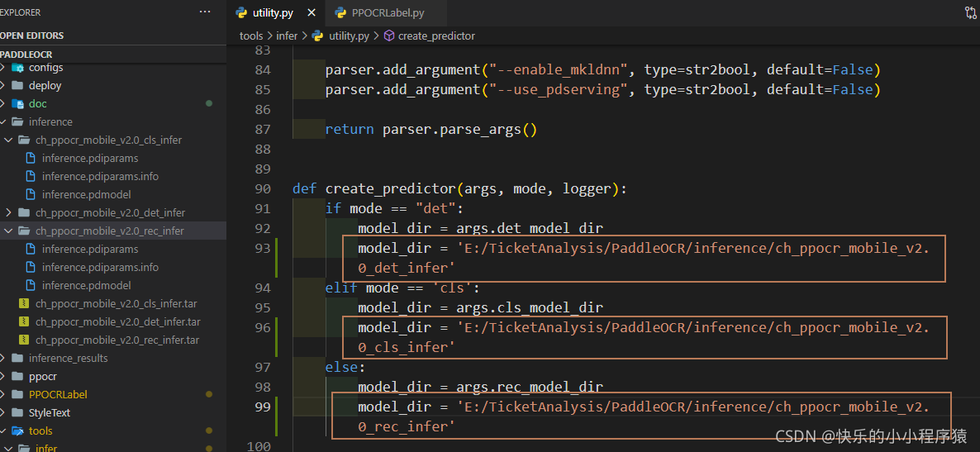Click the cube symbol icon before create_predictor
This screenshot has height=452, width=980.
point(388,36)
